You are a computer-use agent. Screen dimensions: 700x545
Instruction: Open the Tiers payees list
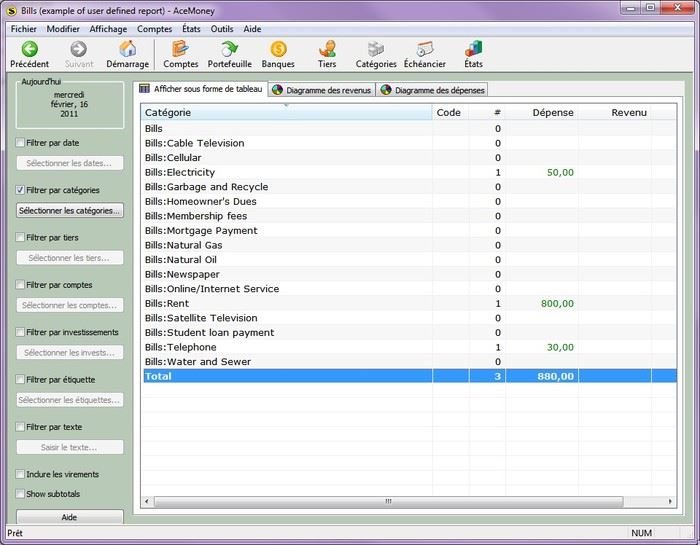[327, 54]
